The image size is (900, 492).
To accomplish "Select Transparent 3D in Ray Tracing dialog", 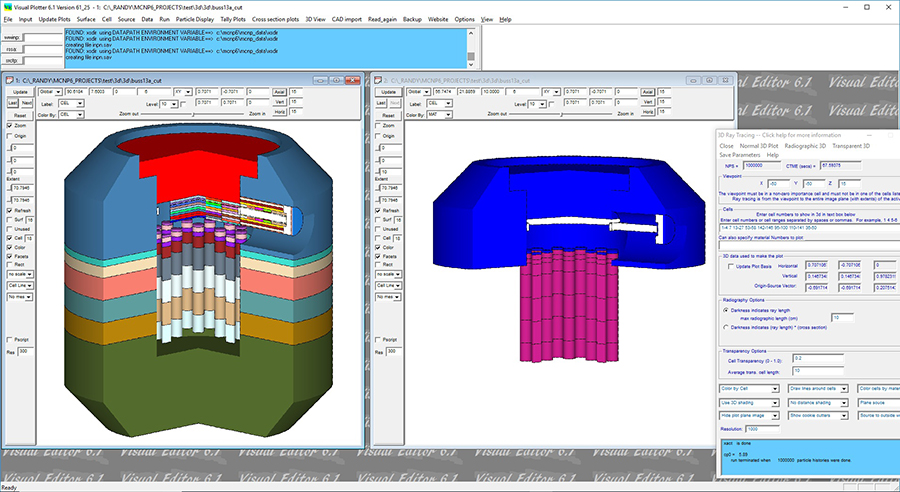I will (x=851, y=146).
